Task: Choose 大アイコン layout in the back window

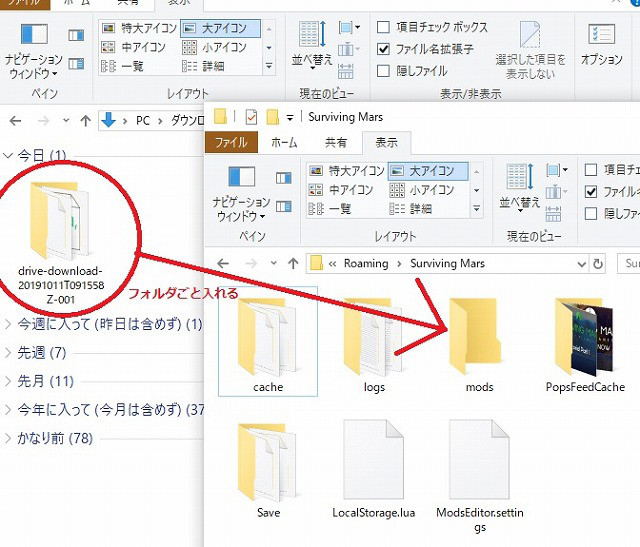Action: (x=220, y=28)
